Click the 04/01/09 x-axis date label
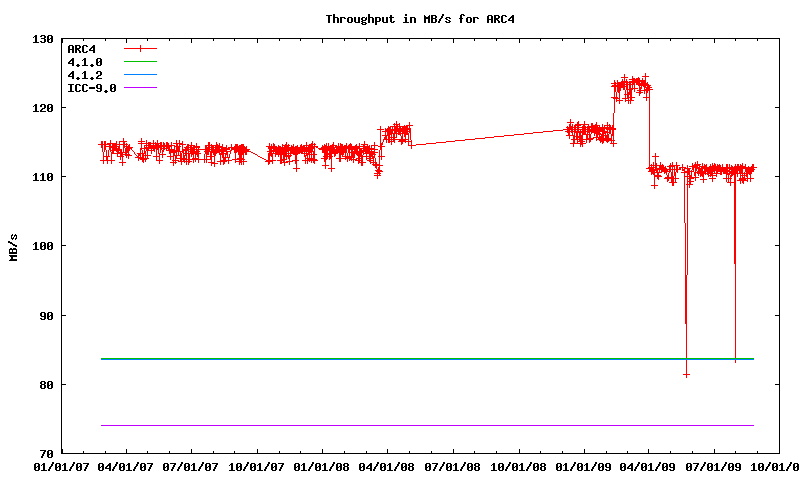Viewport: 800px width, 480px height. [x=648, y=466]
